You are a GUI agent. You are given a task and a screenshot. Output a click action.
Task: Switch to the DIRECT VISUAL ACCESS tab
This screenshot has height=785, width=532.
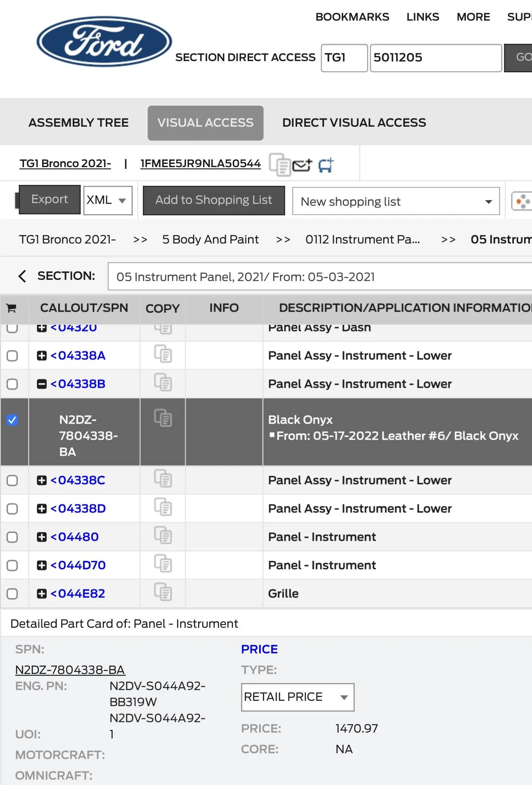(354, 123)
